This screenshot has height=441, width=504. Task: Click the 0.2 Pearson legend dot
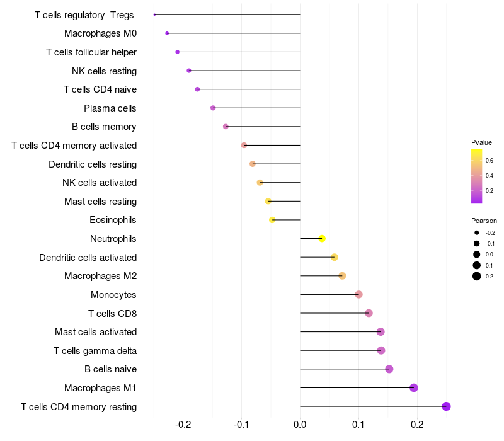coord(477,276)
